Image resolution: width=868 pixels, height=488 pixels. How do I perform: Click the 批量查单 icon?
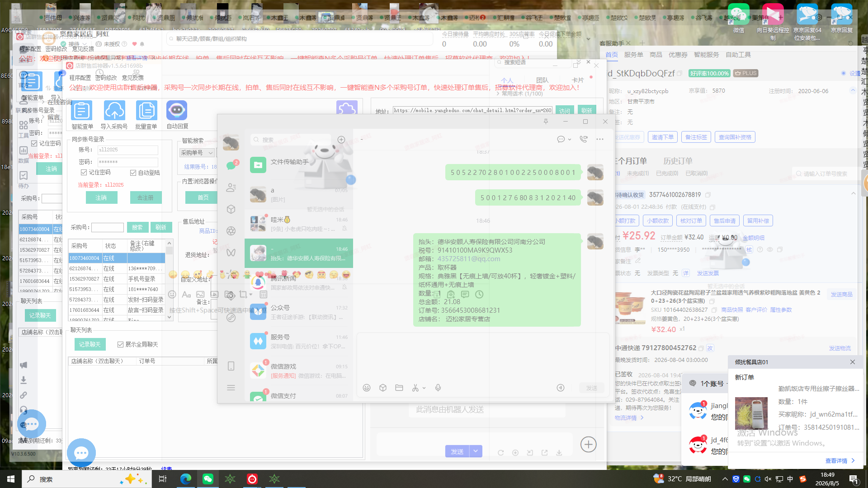tap(146, 110)
